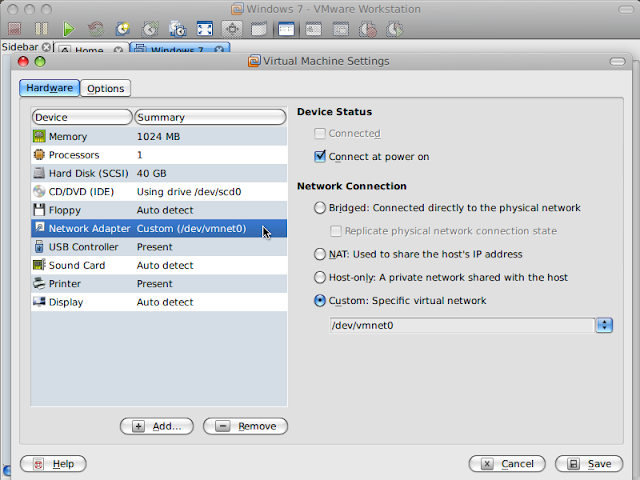Viewport: 640px width, 480px height.
Task: Select NAT network connection option
Action: tap(320, 254)
